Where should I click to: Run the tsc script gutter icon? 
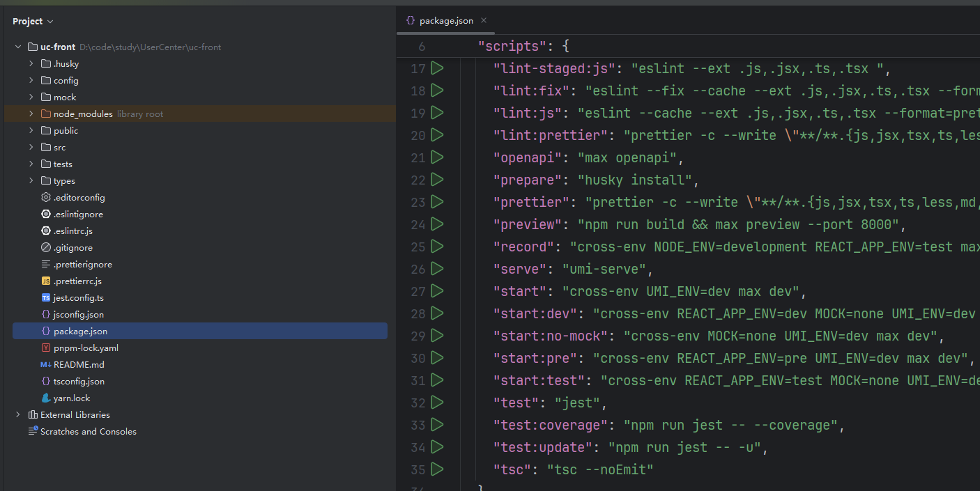click(x=437, y=469)
